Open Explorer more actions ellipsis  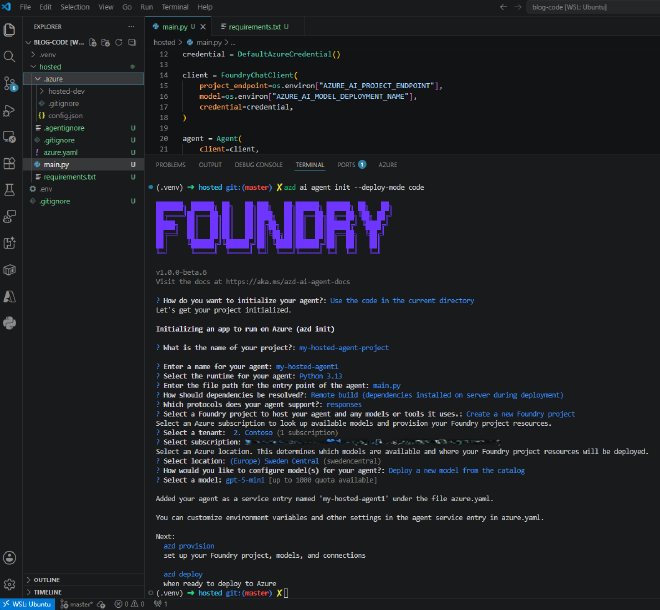(131, 27)
